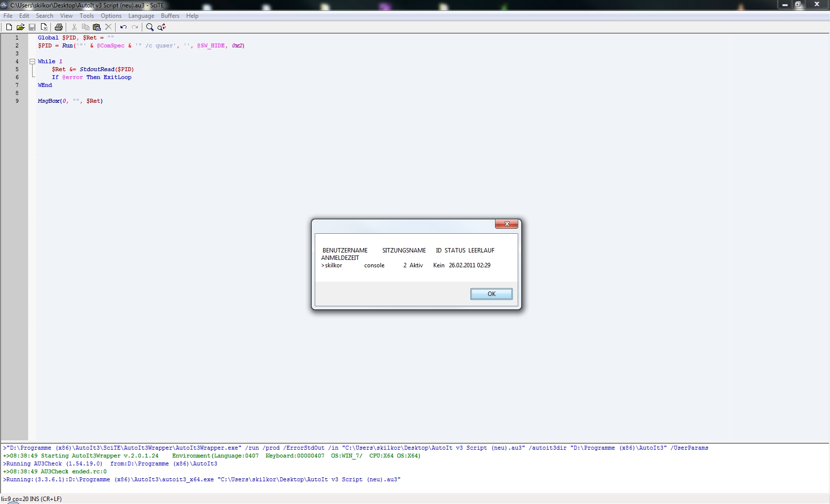This screenshot has width=830, height=504.
Task: Close the message box with red X
Action: 506,224
